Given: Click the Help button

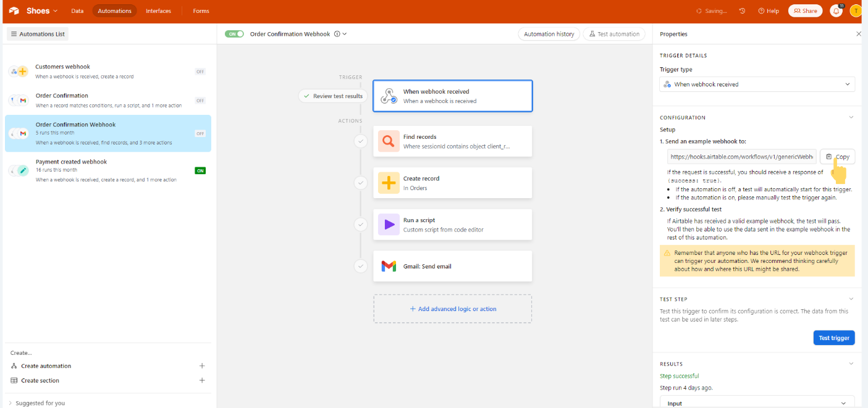Looking at the screenshot, I should (769, 10).
